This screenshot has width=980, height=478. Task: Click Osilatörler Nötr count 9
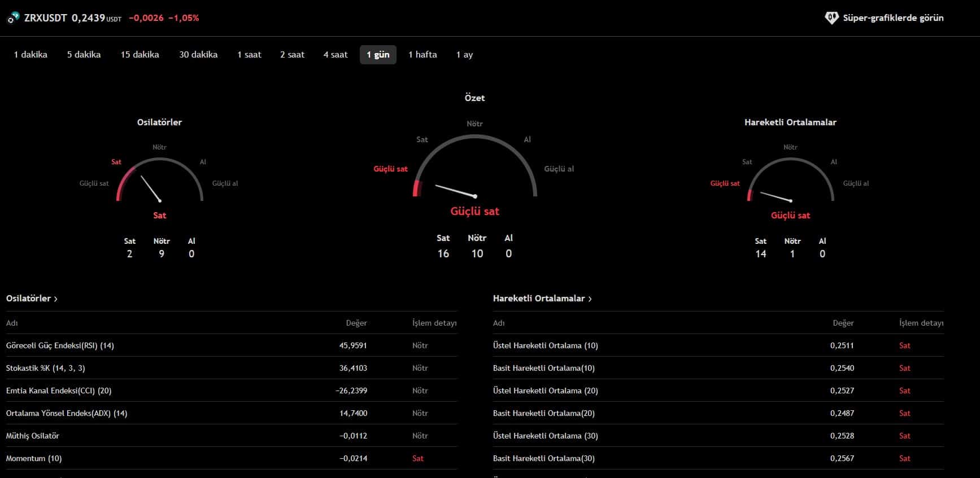pyautogui.click(x=162, y=254)
